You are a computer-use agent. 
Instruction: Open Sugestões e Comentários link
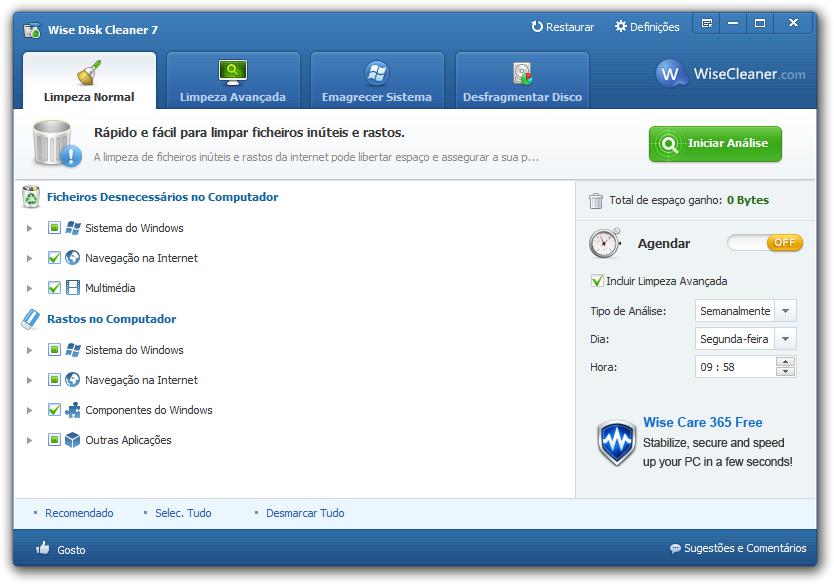click(745, 548)
